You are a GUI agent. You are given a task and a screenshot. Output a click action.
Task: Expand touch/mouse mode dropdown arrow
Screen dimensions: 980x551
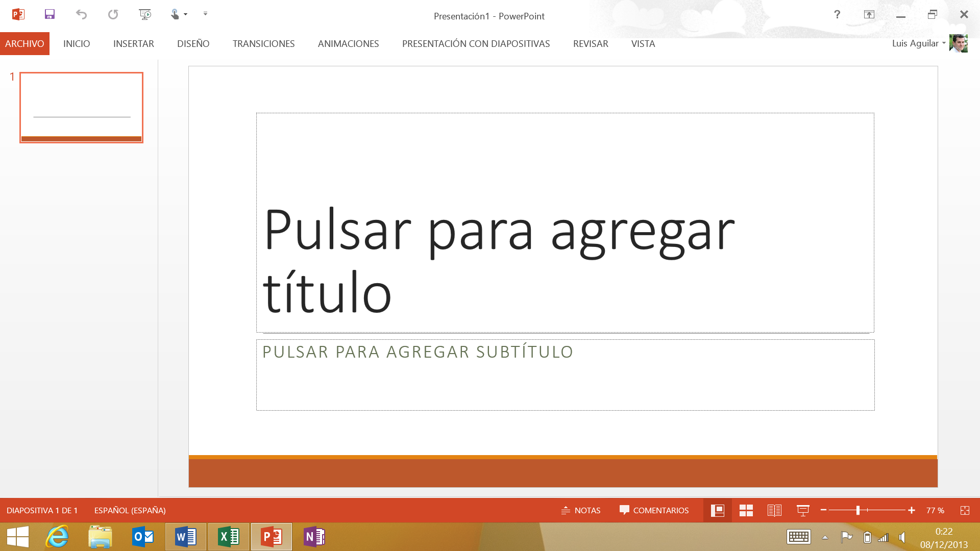pos(186,14)
